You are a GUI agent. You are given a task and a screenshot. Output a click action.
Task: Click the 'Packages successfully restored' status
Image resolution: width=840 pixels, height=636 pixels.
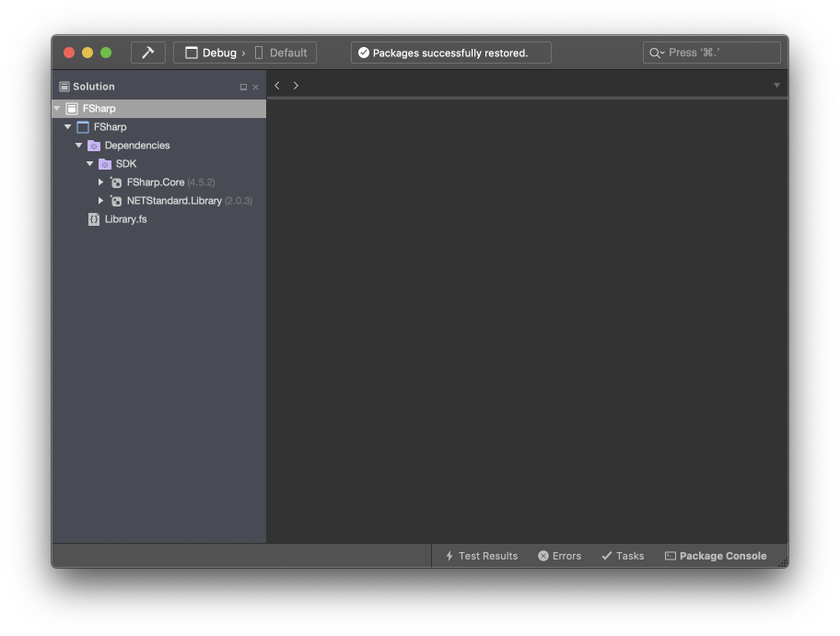click(450, 53)
